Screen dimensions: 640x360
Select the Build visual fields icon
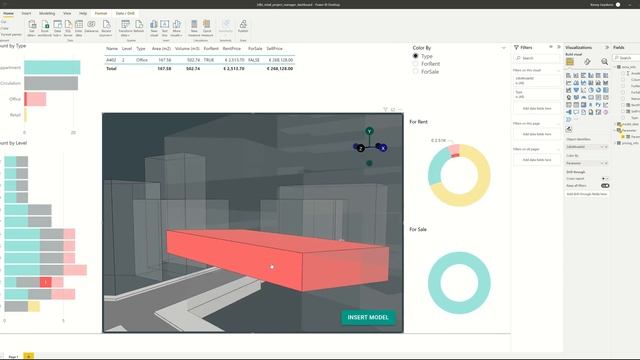(x=570, y=62)
